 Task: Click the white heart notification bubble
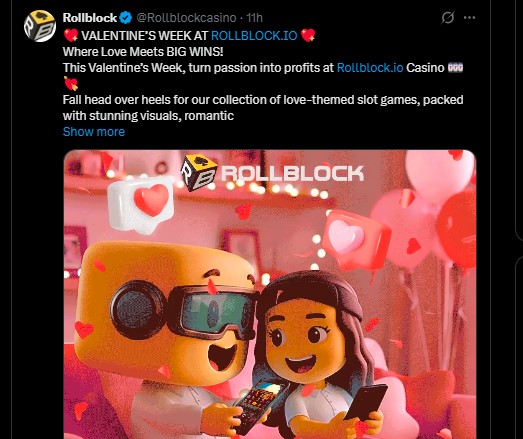pyautogui.click(x=142, y=205)
